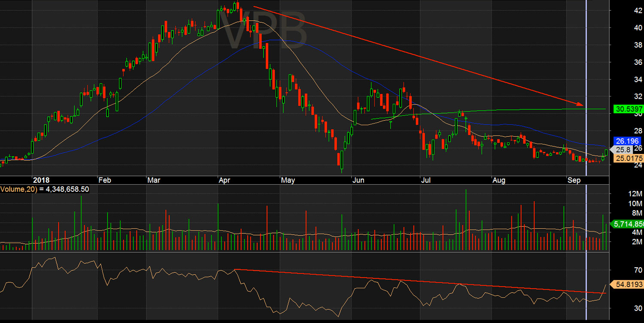Screen dimensions: 644x323
Task: Select the Feb label on time axis
Action: click(x=105, y=180)
